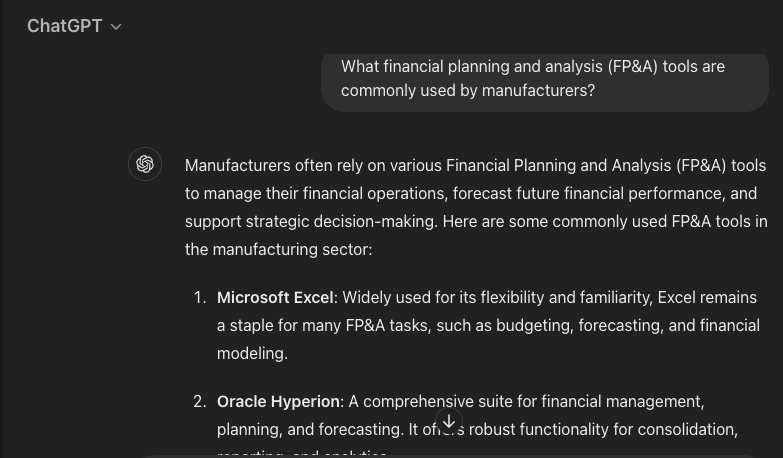The height and width of the screenshot is (458, 783).
Task: Click the ChatGPT logo avatar icon
Action: (145, 164)
